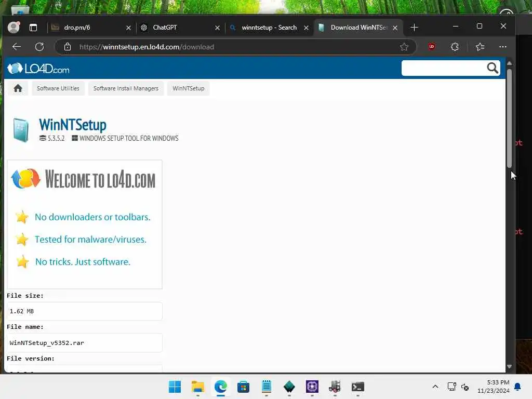This screenshot has height=399, width=532.
Task: Click "Tested for malware/viruses." text
Action: pos(90,240)
